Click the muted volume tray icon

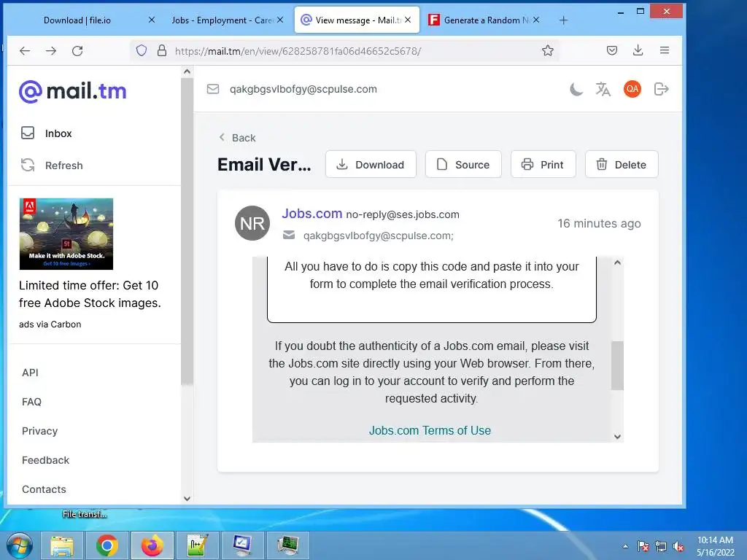[678, 546]
